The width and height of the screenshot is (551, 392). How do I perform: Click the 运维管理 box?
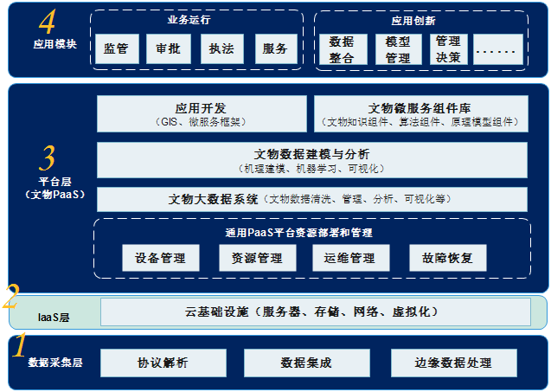(x=349, y=258)
